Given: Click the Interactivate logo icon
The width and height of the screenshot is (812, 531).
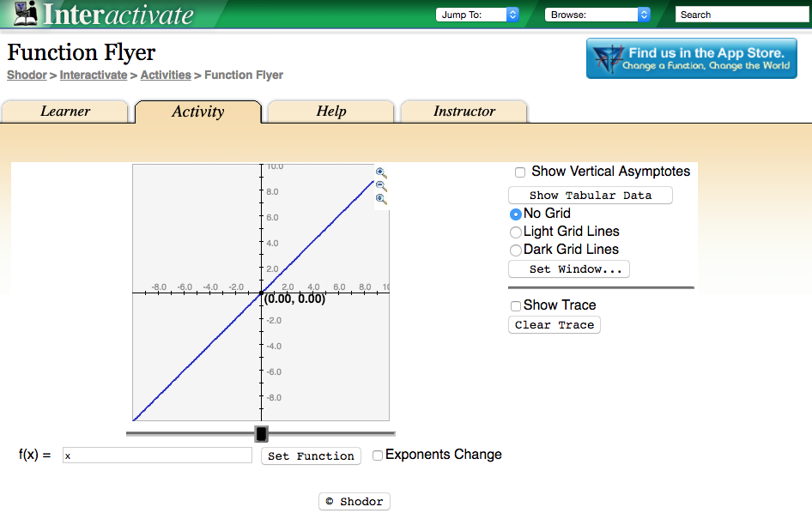Looking at the screenshot, I should tap(26, 14).
